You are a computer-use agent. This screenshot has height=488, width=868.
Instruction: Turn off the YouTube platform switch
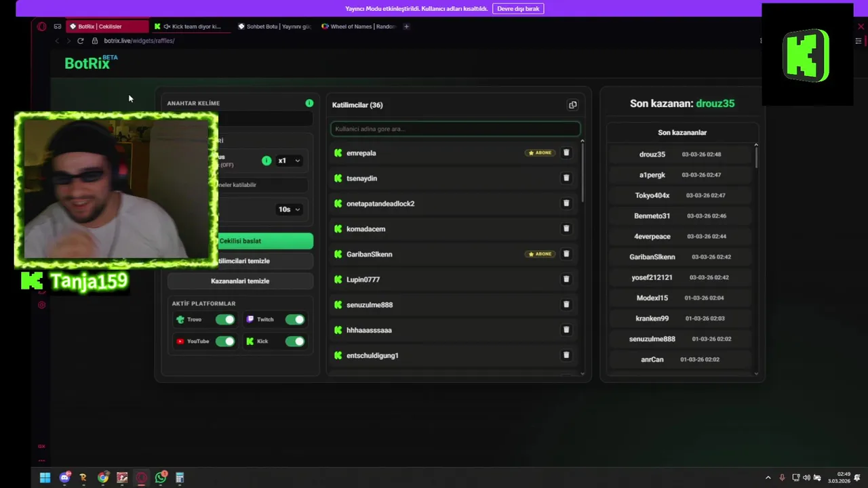click(x=225, y=341)
